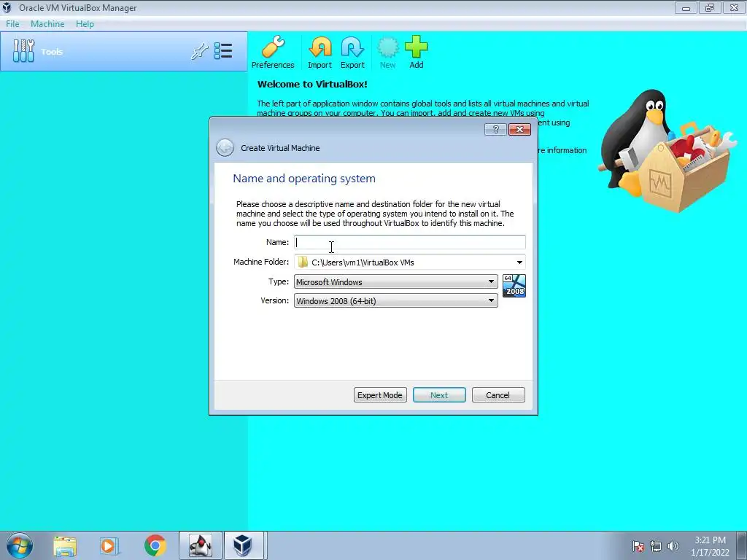Click the Expert Mode button
The height and width of the screenshot is (560, 747).
(380, 394)
